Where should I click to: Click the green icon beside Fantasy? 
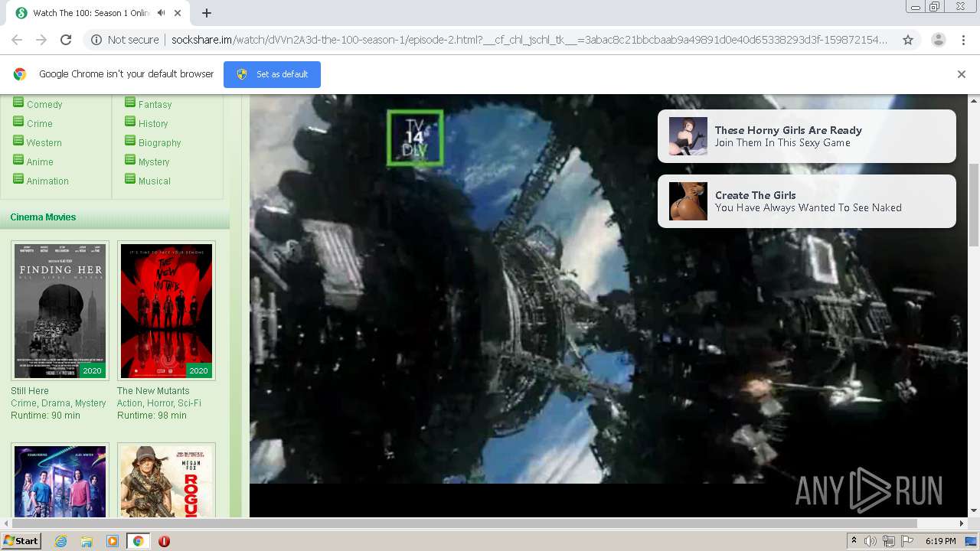pos(130,103)
